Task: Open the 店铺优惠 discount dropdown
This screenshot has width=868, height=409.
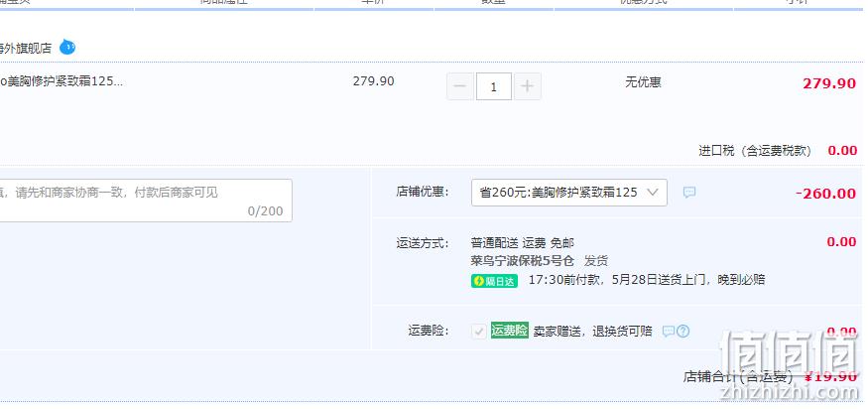Action: pyautogui.click(x=569, y=193)
